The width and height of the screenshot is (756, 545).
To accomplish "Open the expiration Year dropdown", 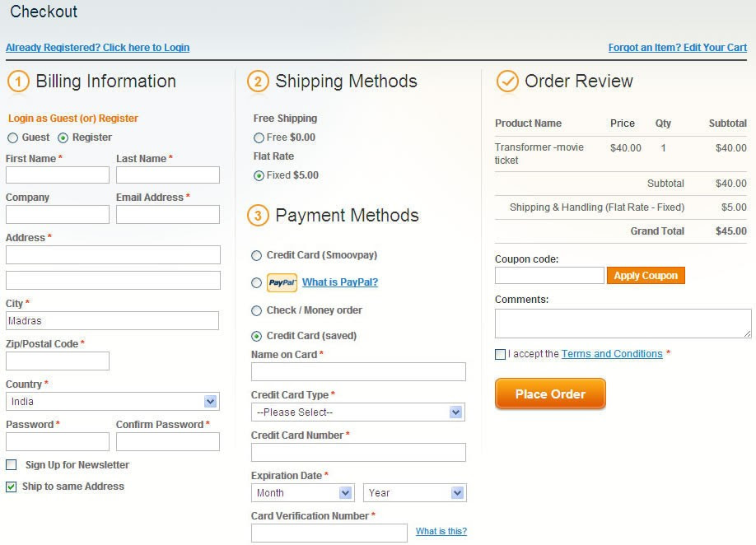I will (x=414, y=492).
